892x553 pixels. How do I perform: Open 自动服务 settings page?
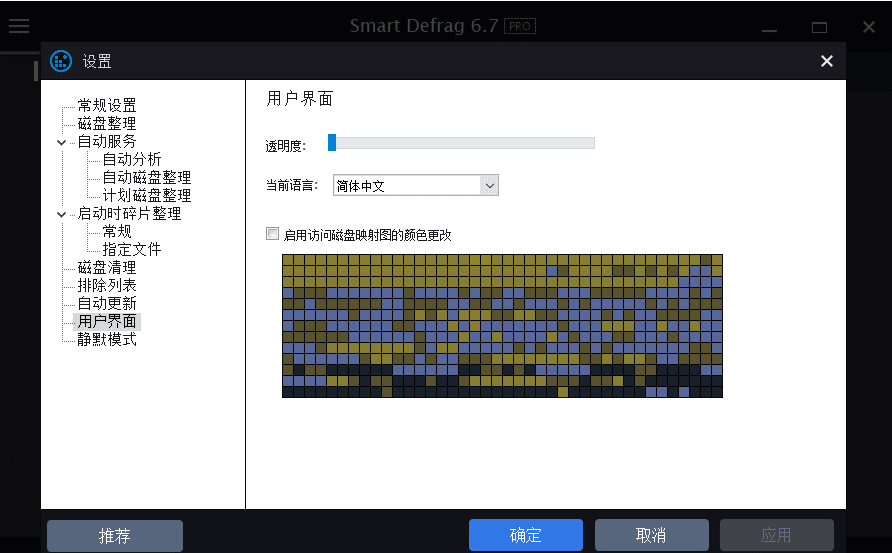coord(107,142)
